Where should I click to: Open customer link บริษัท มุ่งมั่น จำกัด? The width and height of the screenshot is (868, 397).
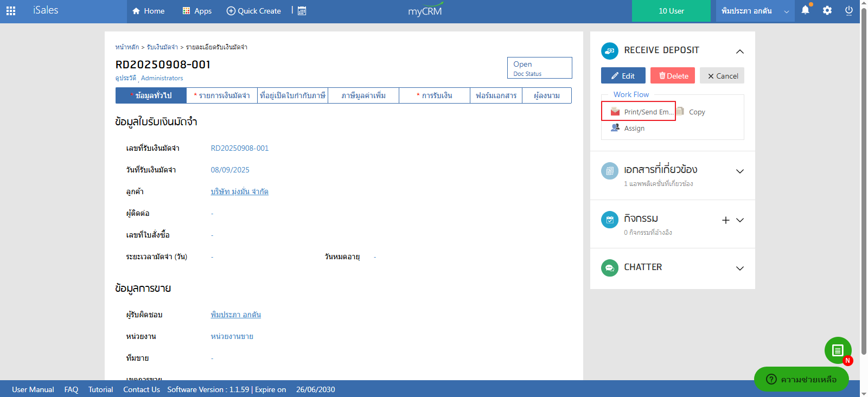coord(239,191)
